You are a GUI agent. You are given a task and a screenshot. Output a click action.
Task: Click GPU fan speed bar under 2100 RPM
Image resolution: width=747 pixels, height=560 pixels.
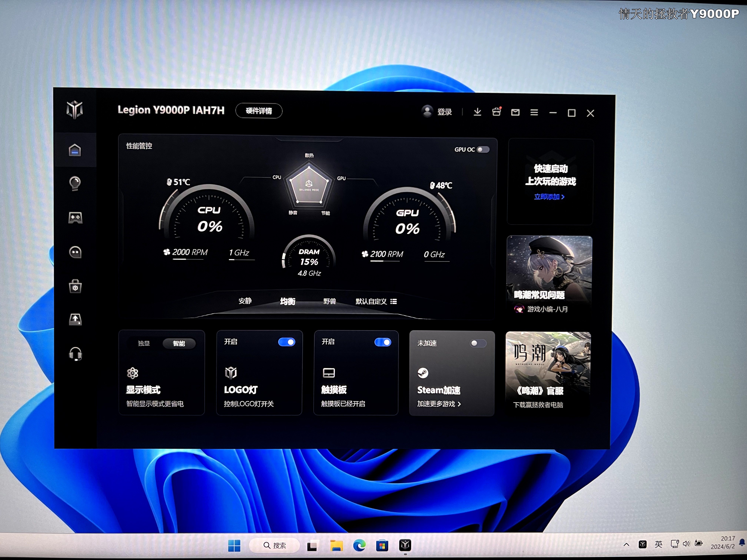click(x=385, y=261)
